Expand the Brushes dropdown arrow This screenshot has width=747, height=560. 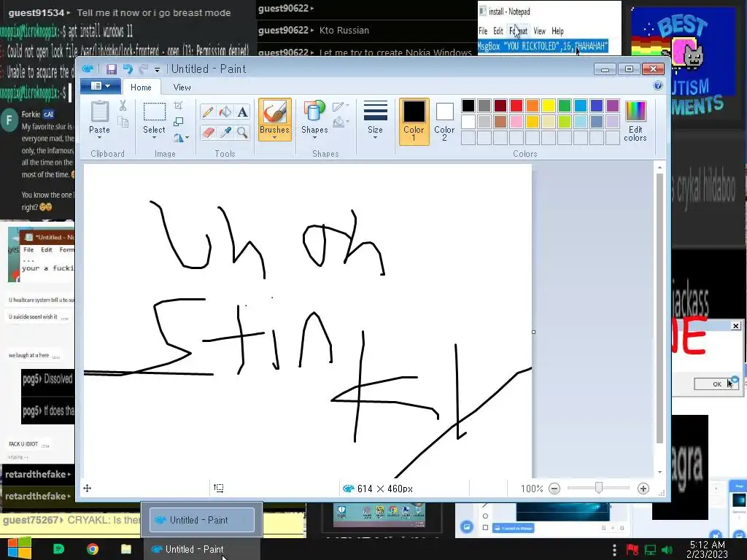tap(274, 138)
